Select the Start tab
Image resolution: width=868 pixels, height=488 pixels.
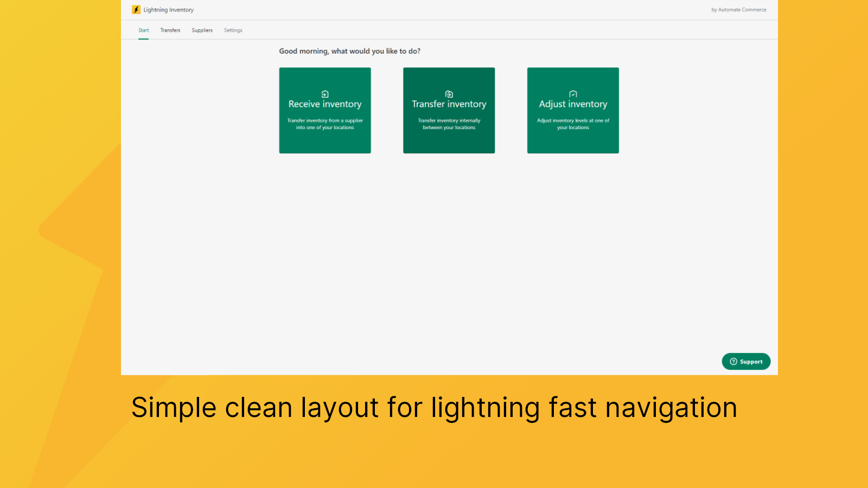(143, 30)
